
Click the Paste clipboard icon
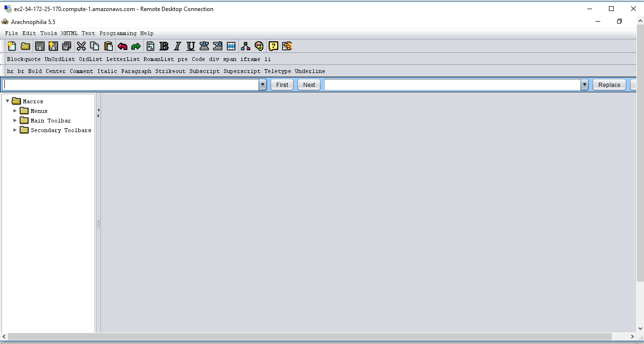(109, 46)
